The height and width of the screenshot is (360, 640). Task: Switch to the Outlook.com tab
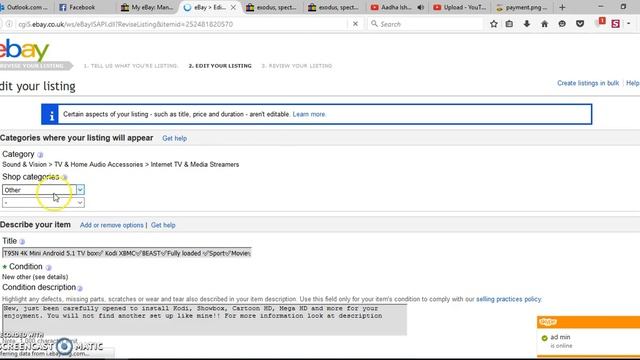pos(24,7)
